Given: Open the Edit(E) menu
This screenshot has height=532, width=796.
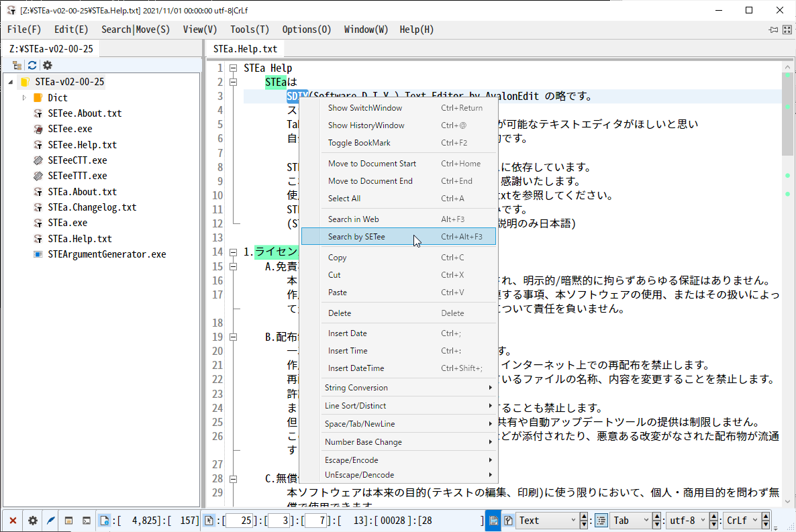Looking at the screenshot, I should point(71,30).
